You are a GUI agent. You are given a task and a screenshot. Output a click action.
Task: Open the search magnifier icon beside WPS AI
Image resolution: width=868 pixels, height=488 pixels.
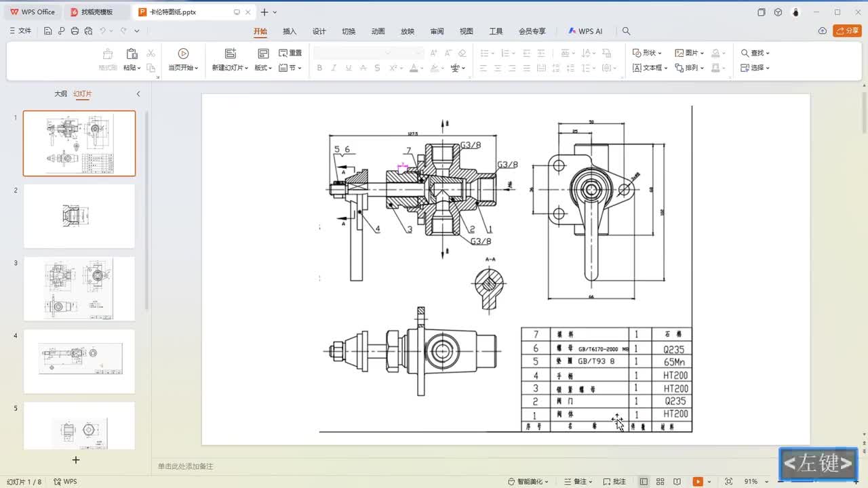tap(626, 31)
